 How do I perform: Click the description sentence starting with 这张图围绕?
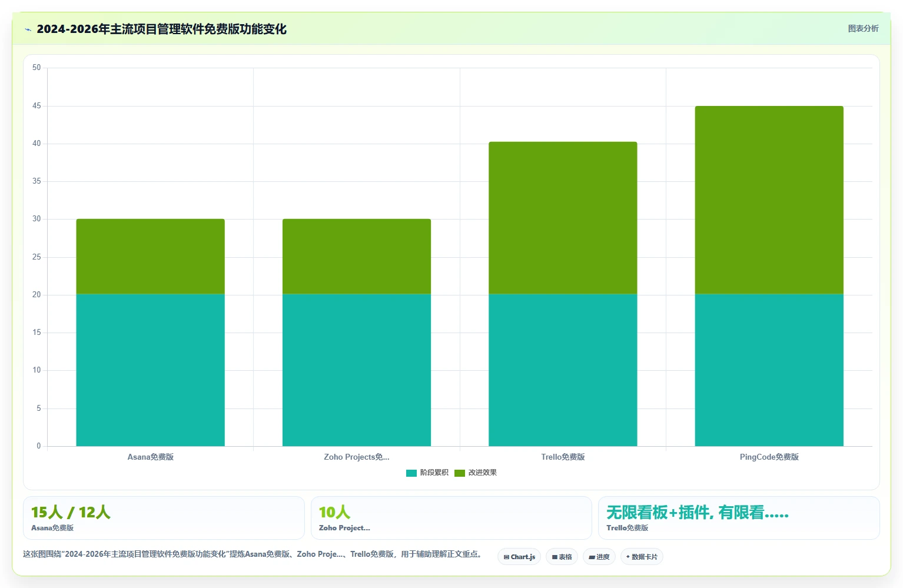click(x=253, y=554)
